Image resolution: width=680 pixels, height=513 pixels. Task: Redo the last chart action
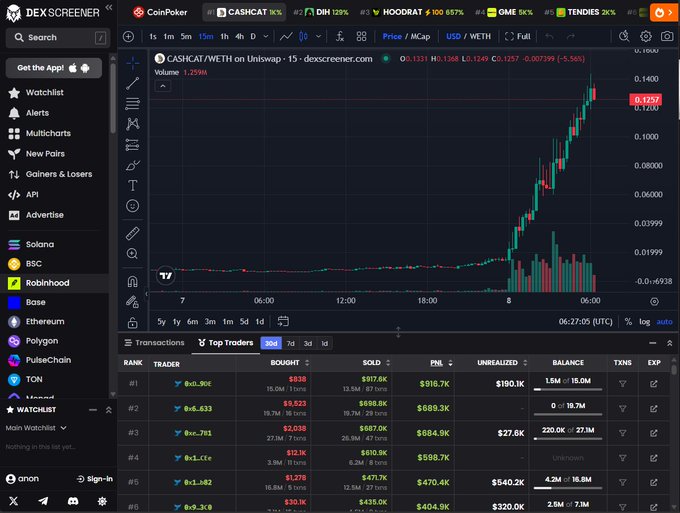[x=571, y=36]
